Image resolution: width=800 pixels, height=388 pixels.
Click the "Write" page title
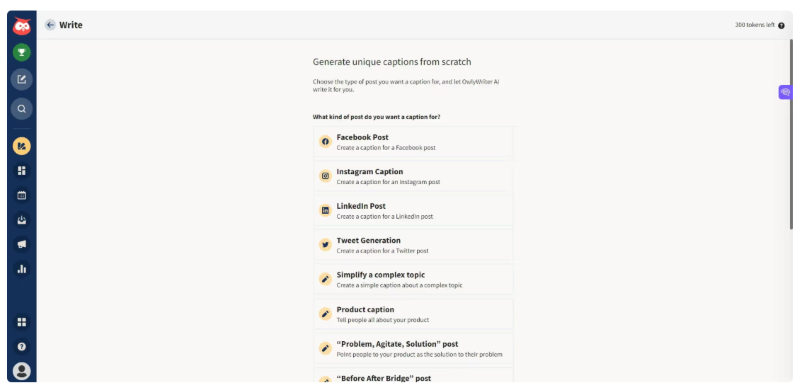click(71, 25)
